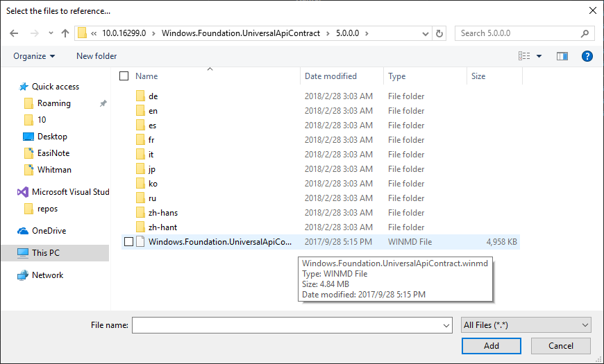Open the help question mark icon
Screen dimensions: 604x364
587,56
